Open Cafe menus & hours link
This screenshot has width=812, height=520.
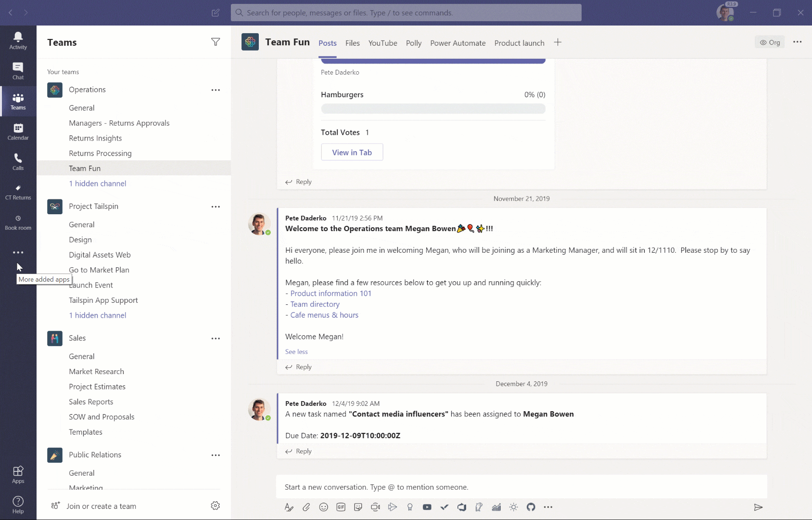pyautogui.click(x=324, y=315)
